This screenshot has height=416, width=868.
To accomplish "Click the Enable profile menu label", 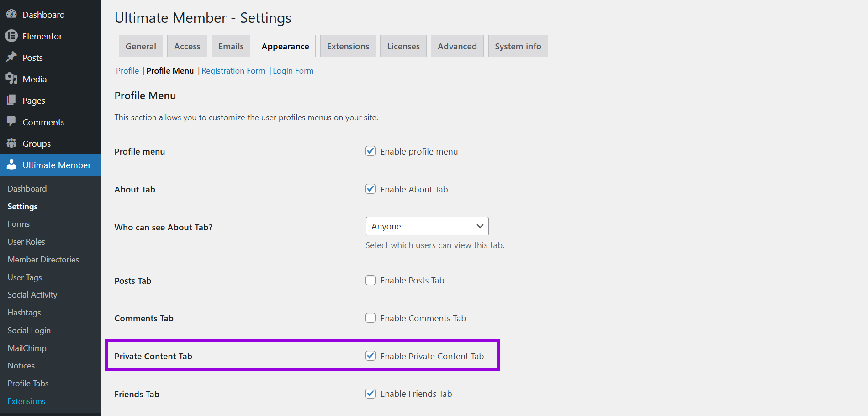I will pos(419,151).
